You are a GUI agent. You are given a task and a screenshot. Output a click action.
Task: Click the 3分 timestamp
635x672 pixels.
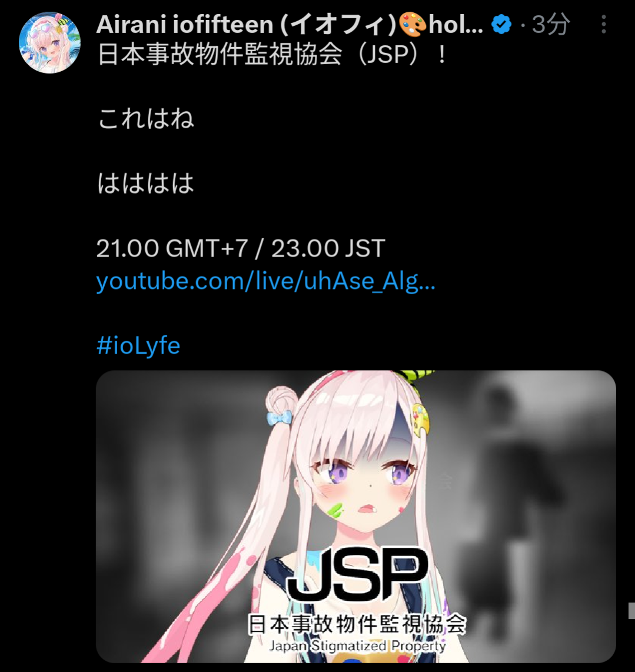click(550, 25)
